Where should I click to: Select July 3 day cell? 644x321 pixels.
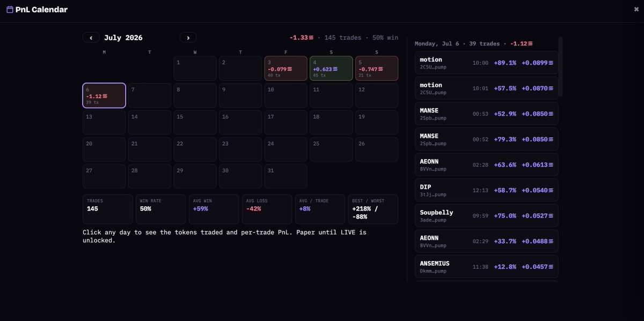[x=286, y=68]
